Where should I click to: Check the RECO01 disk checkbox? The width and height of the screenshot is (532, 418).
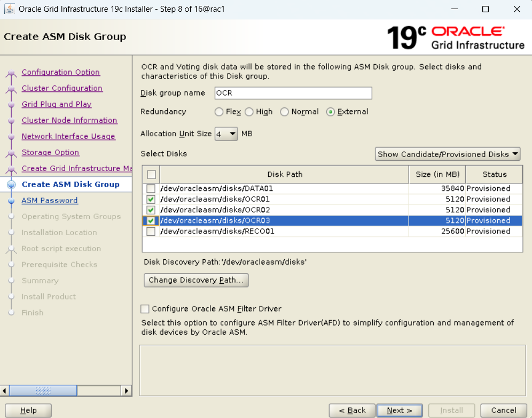coord(151,231)
